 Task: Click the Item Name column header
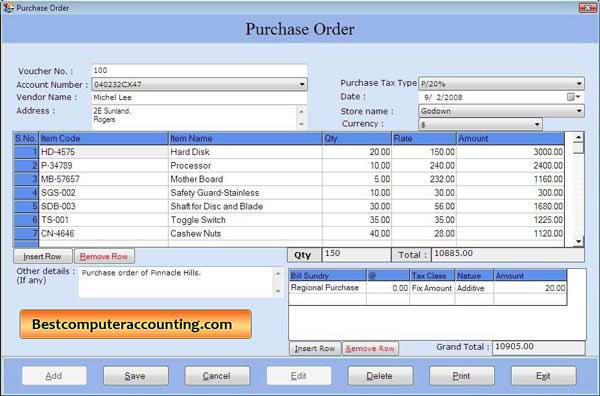click(x=245, y=139)
